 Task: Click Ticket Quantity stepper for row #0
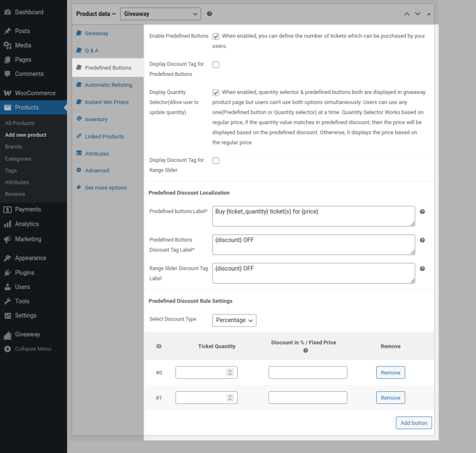click(x=230, y=373)
